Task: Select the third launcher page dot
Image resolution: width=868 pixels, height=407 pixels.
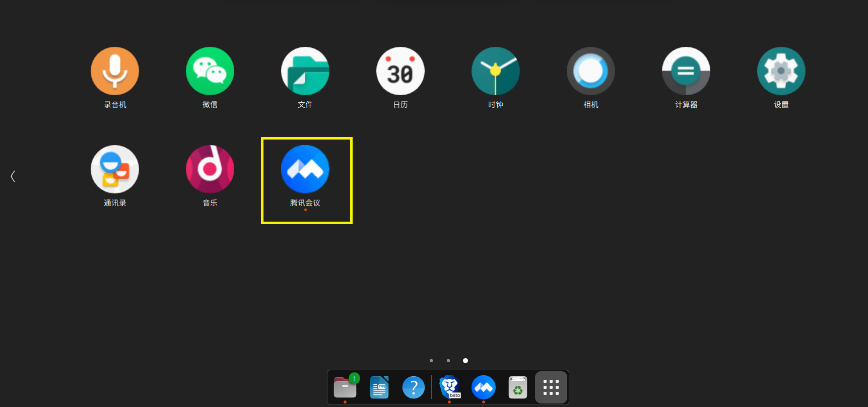Action: point(465,361)
